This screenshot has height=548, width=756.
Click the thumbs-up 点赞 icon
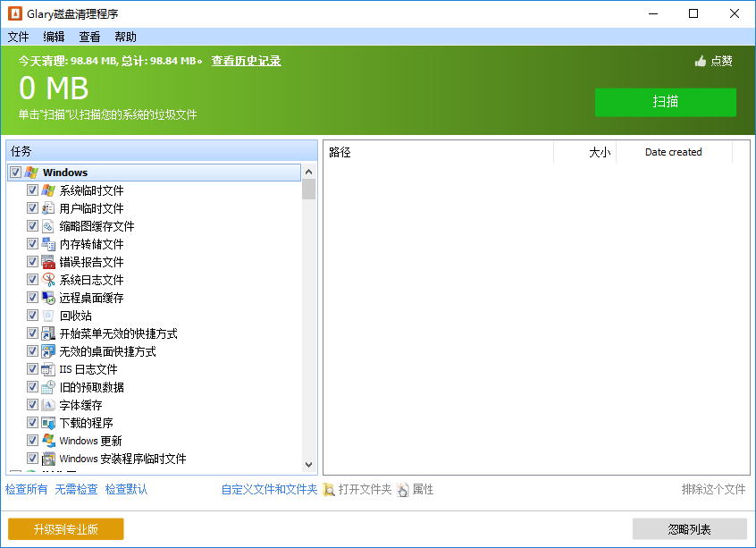[700, 61]
